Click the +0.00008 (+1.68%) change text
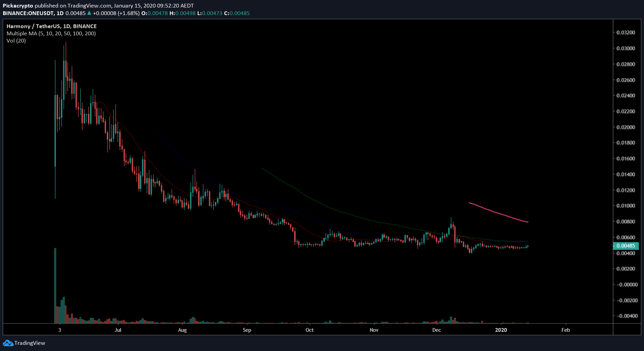 click(x=116, y=13)
